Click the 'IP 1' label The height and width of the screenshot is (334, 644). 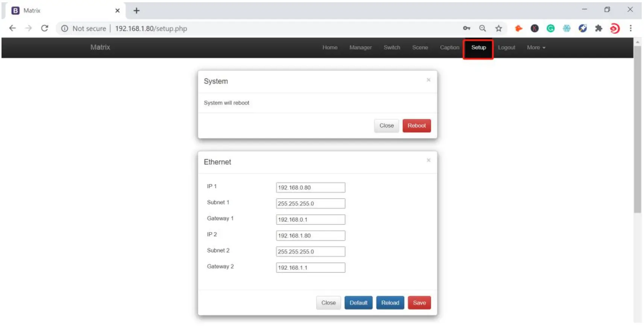coord(212,186)
